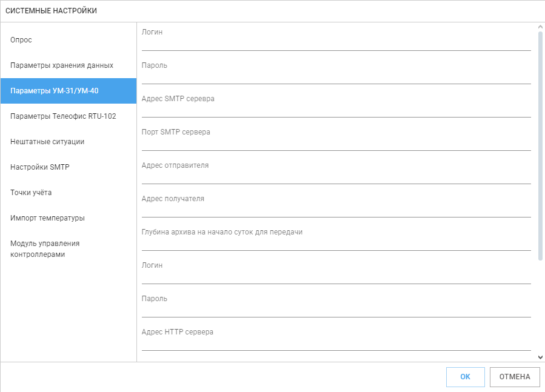Image resolution: width=545 pixels, height=392 pixels.
Task: Open Параметры Телеофис RTU-102 section
Action: [69, 116]
